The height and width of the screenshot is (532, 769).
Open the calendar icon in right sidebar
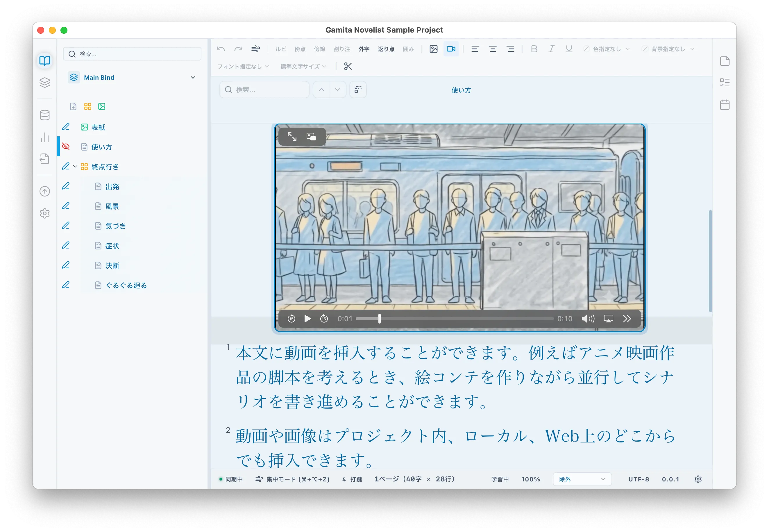(724, 105)
